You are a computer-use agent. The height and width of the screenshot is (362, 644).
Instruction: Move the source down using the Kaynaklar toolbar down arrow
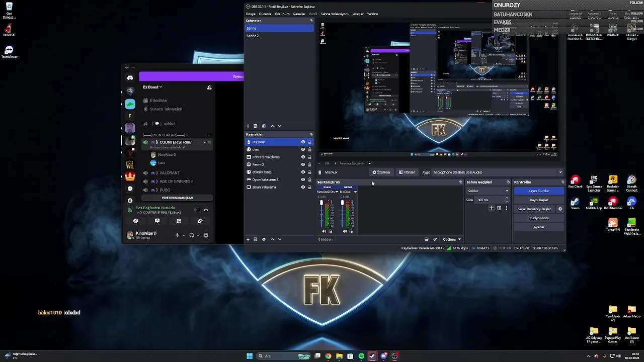[x=280, y=239]
